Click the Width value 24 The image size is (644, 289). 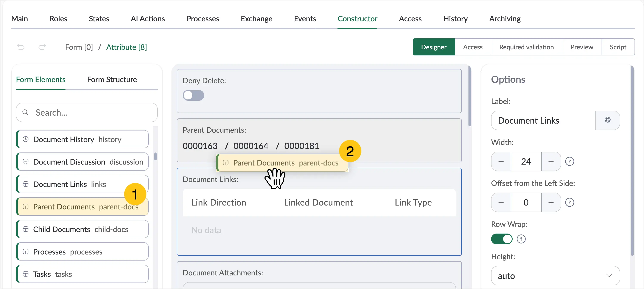pos(526,161)
